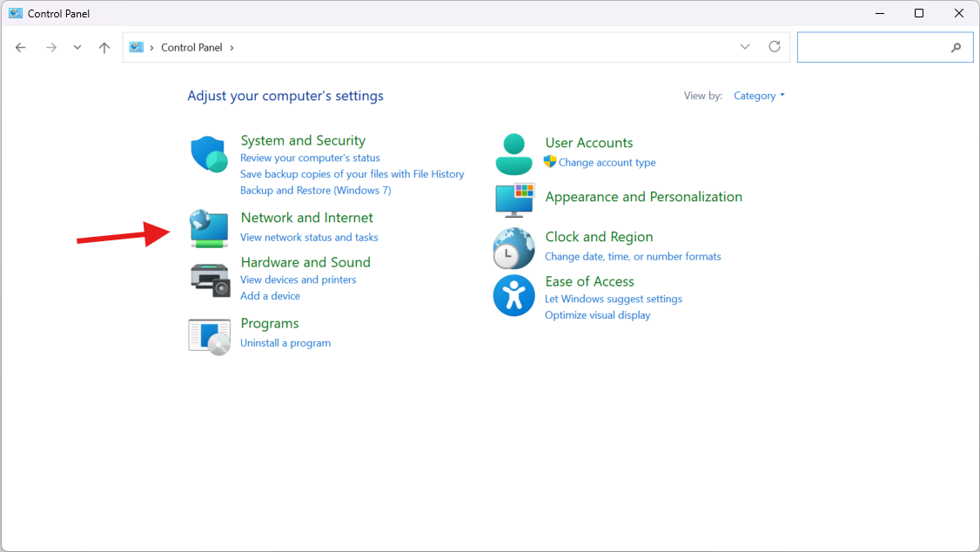Viewport: 980px width, 552px height.
Task: Open Save backup copies with File History
Action: tap(352, 174)
